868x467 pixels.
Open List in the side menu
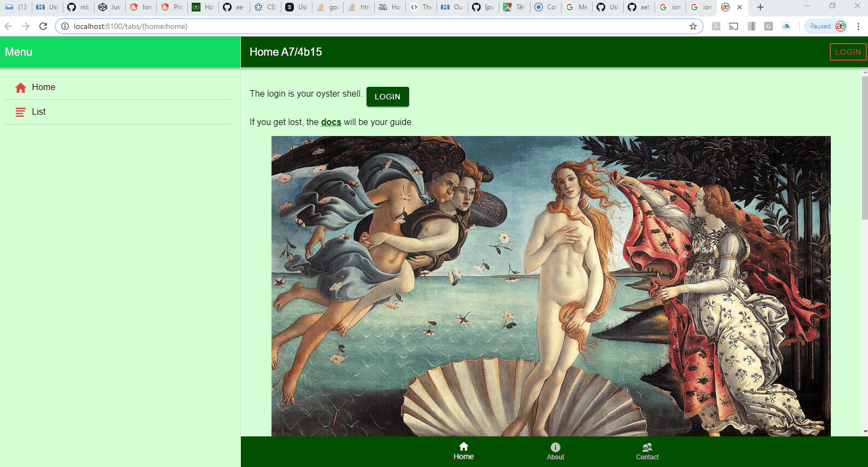118,112
